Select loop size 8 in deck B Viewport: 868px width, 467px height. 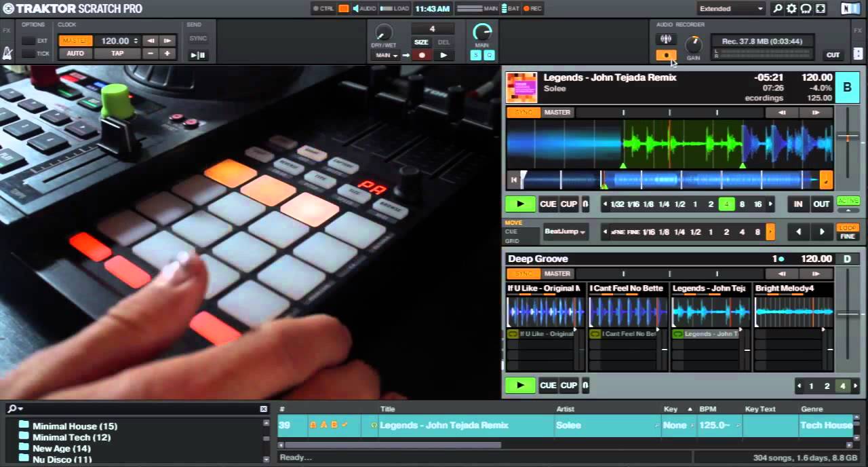click(742, 204)
